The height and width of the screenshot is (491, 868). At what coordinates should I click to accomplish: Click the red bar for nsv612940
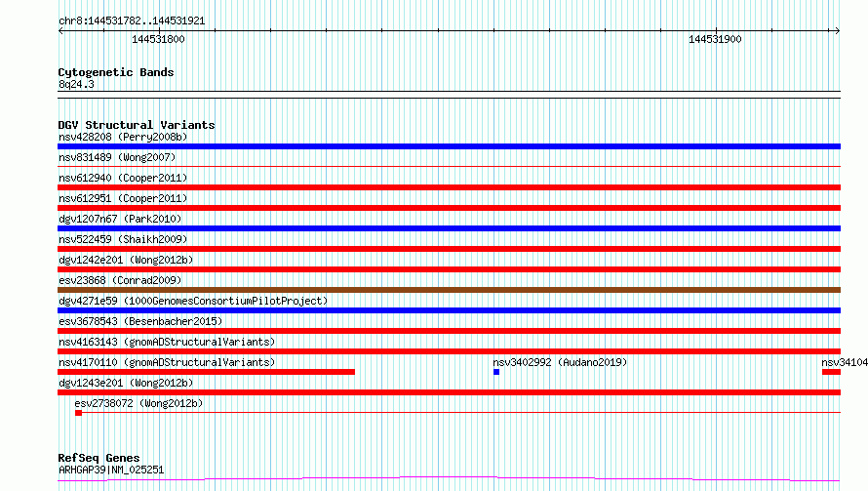(x=449, y=187)
